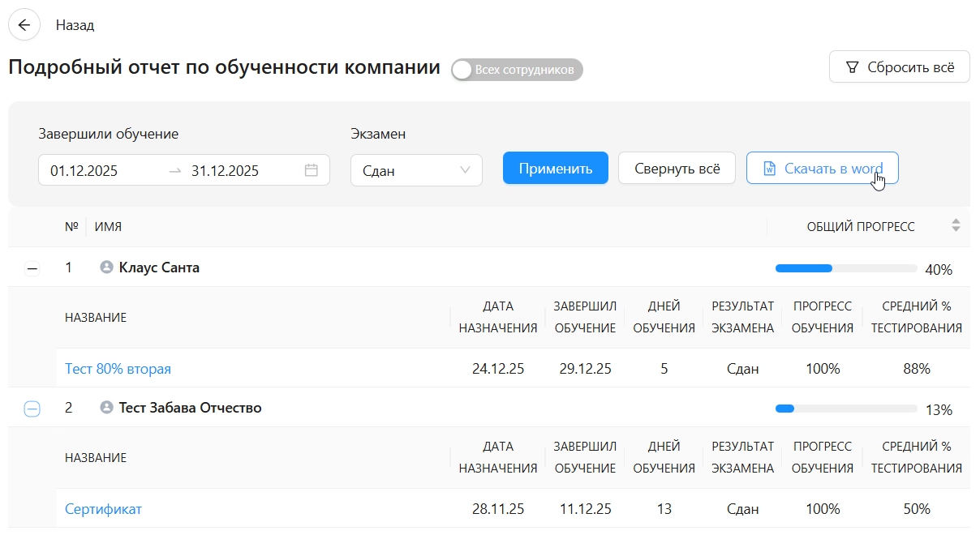Click the ОБЩИЙ ПРОГРЕСС column header
Viewport: 980px width, 535px height.
[x=860, y=227]
